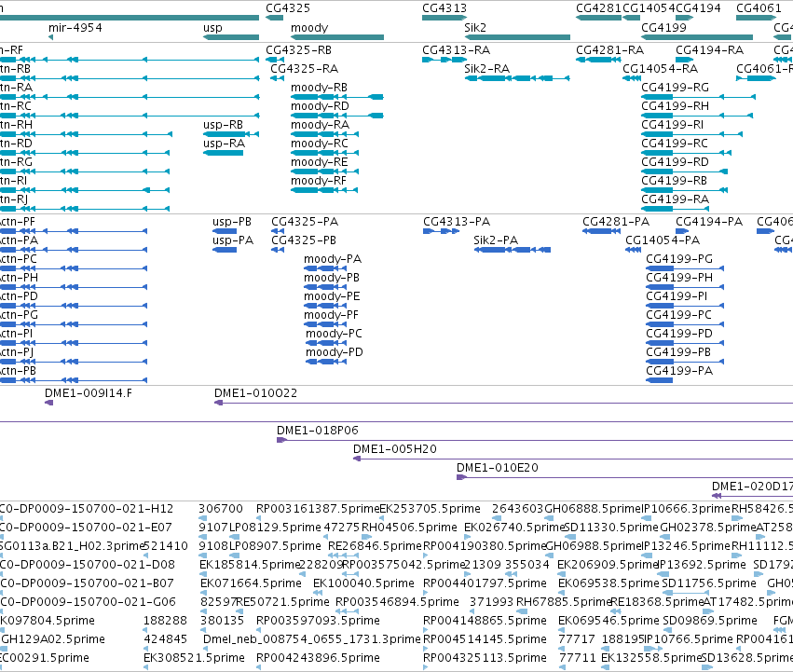The image size is (793, 672).
Task: Click the RP003161387.5prime EST label
Action: [x=318, y=509]
